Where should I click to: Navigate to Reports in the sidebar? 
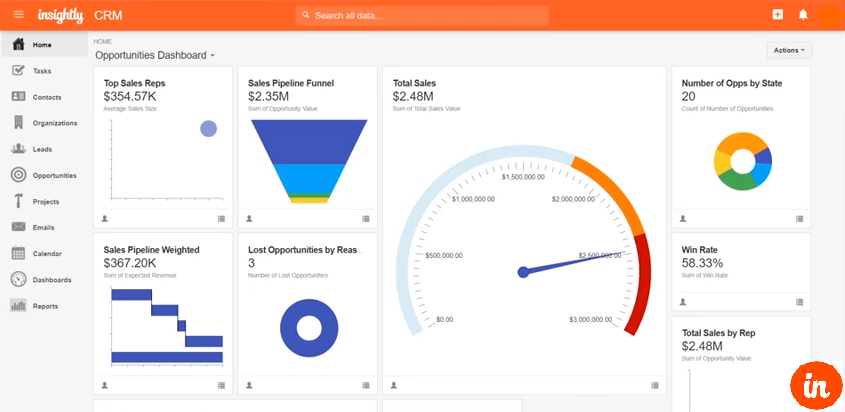[45, 306]
